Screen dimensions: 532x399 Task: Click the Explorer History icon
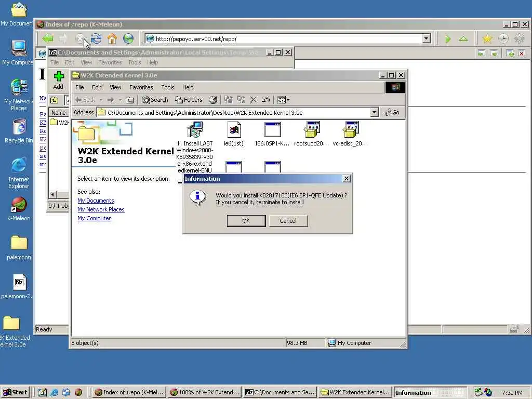pyautogui.click(x=212, y=100)
